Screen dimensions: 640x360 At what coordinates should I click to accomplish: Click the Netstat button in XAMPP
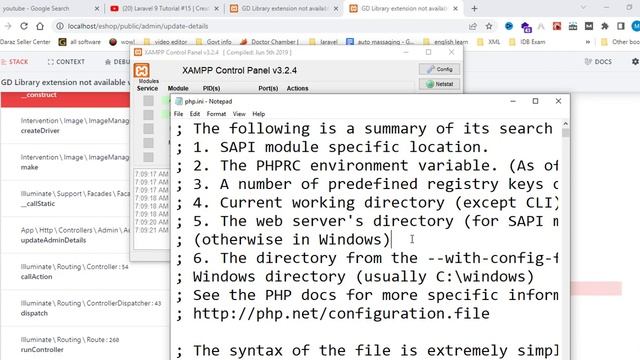pos(439,84)
